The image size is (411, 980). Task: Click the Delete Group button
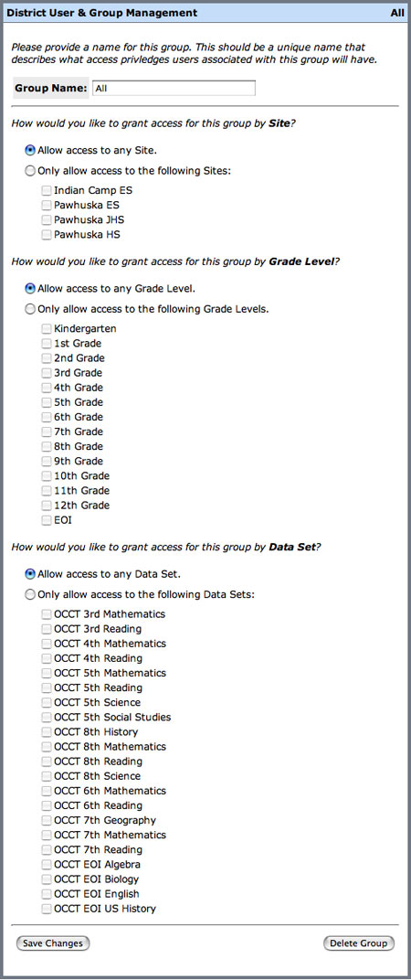pos(359,943)
